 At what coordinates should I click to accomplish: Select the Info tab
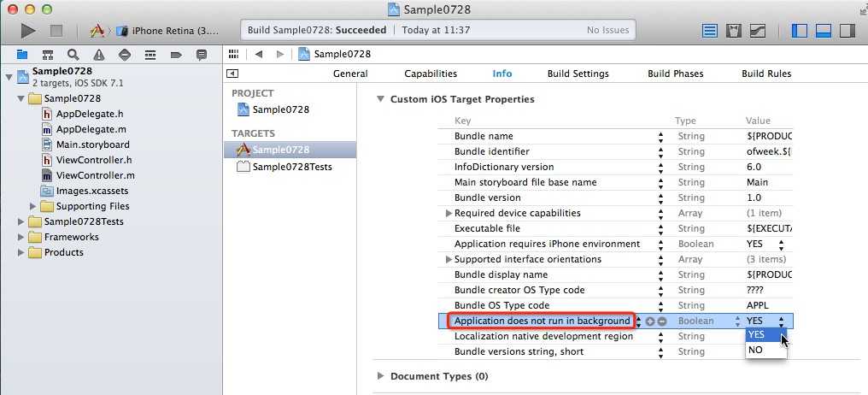(502, 74)
